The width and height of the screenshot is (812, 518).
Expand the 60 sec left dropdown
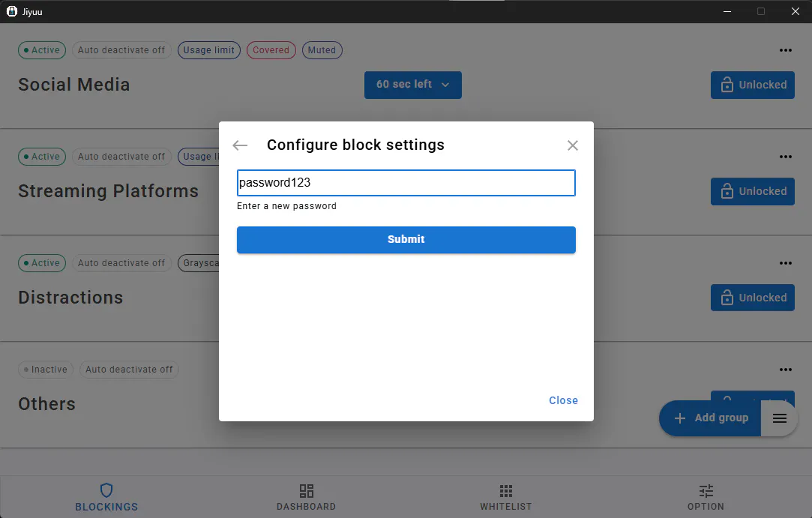[x=412, y=85]
